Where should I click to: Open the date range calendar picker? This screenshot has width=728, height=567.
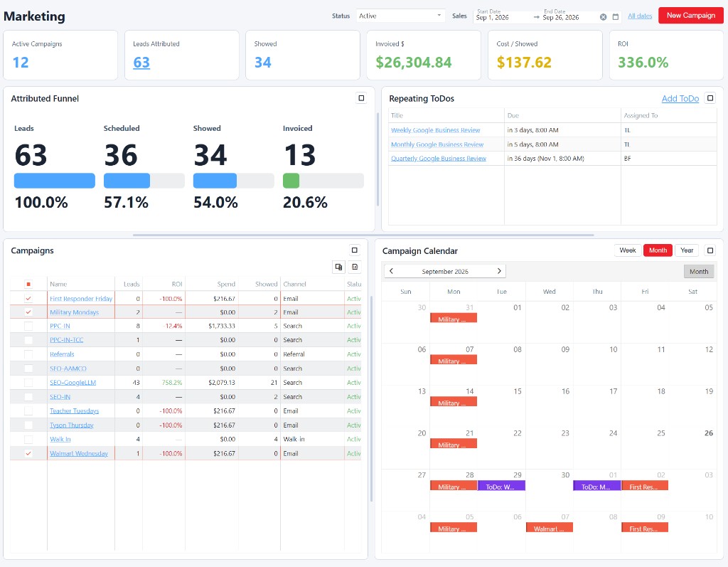click(x=615, y=17)
